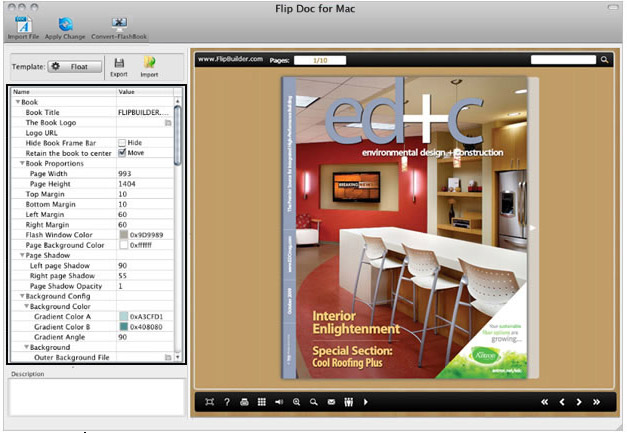This screenshot has width=627, height=433.
Task: Click the Name column header
Action: point(63,92)
